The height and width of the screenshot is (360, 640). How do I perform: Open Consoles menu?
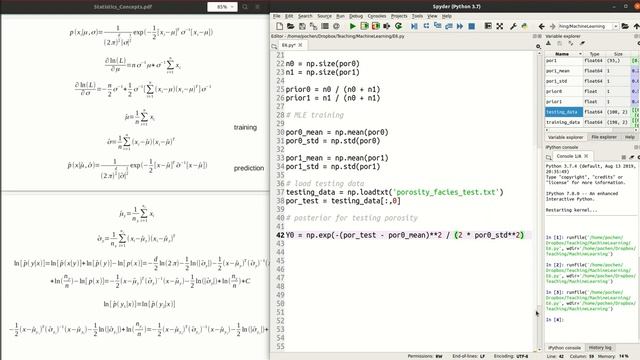point(377,16)
